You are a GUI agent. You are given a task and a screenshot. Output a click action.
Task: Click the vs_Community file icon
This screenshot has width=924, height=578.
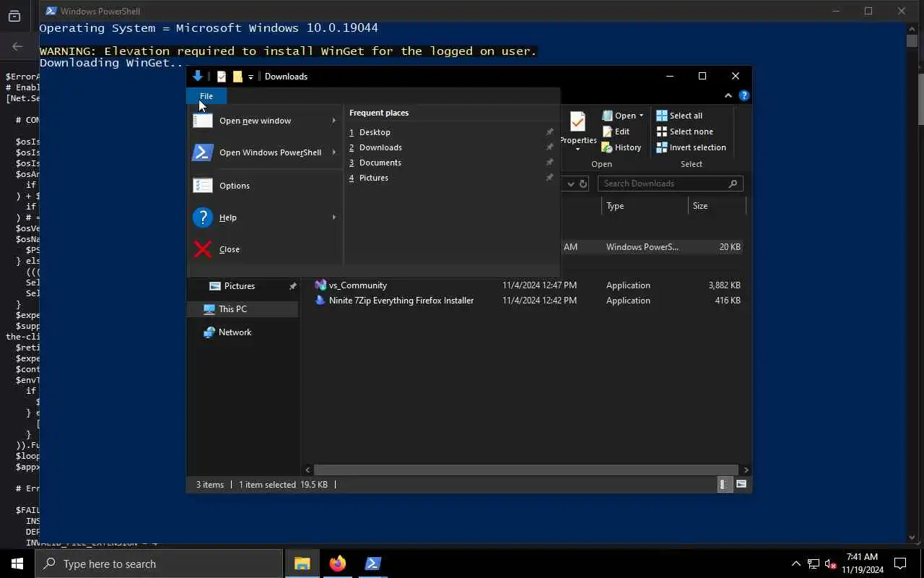[x=321, y=285]
